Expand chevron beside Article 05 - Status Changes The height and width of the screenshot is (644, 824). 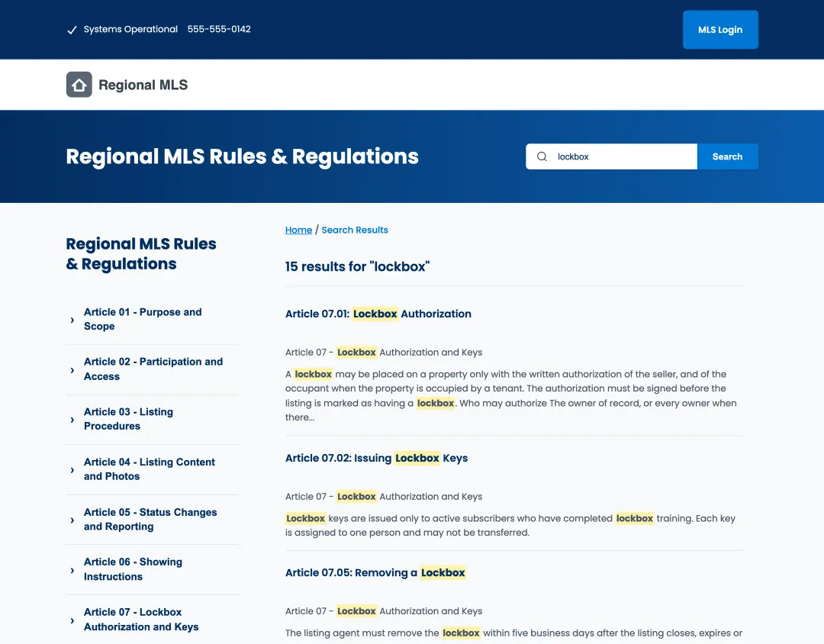coord(72,520)
